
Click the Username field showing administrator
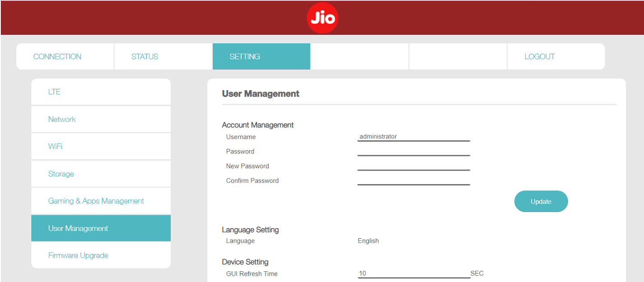pyautogui.click(x=413, y=136)
